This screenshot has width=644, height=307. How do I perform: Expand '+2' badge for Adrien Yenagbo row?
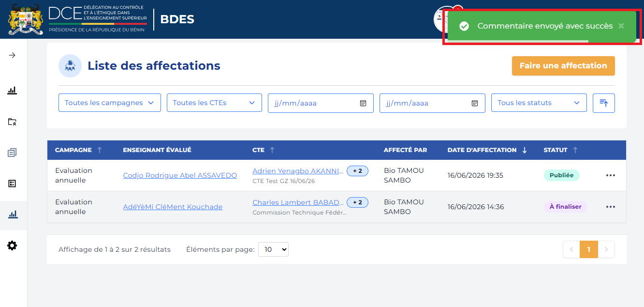coord(357,171)
